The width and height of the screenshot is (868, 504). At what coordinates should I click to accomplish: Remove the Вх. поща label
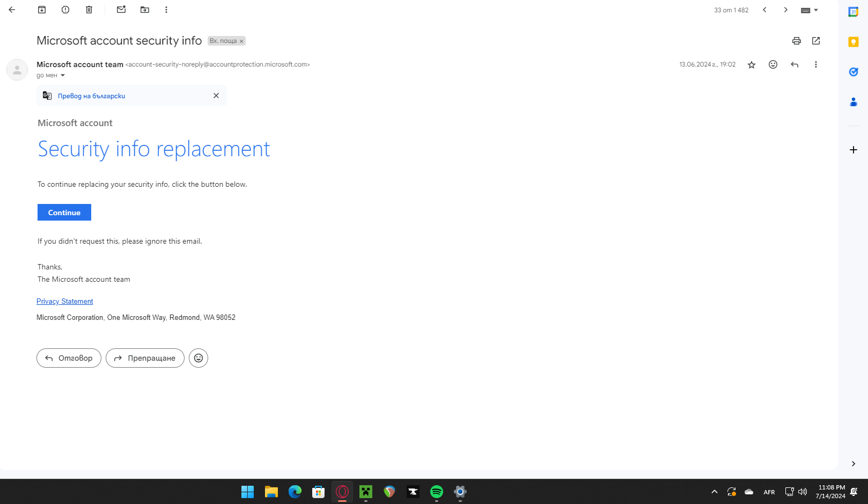coord(241,41)
